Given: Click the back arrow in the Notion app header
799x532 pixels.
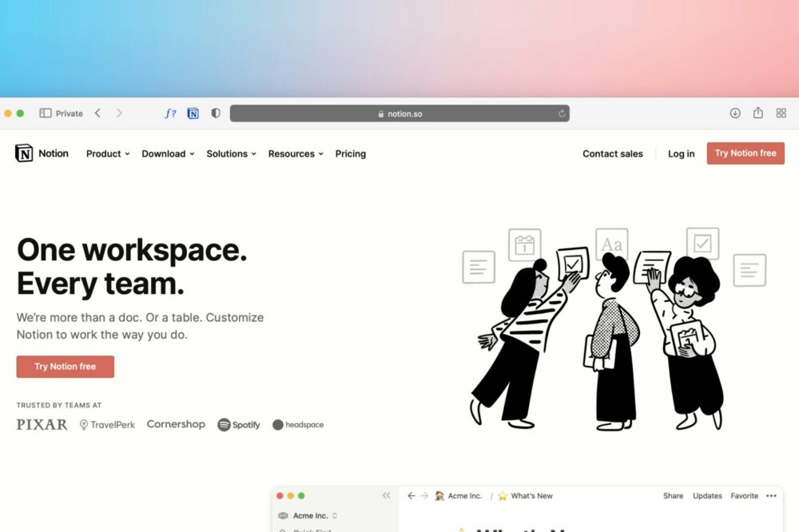Looking at the screenshot, I should point(410,496).
